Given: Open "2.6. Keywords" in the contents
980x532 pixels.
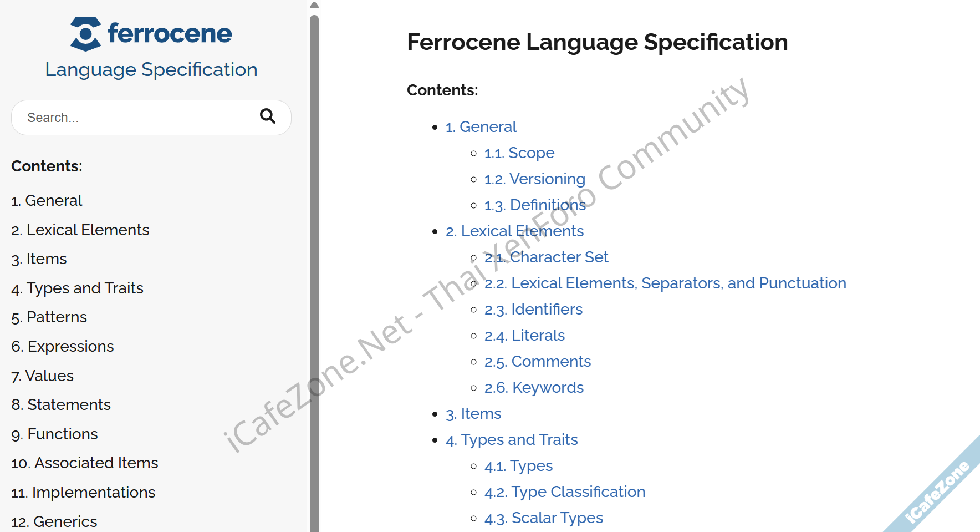Looking at the screenshot, I should pyautogui.click(x=534, y=387).
